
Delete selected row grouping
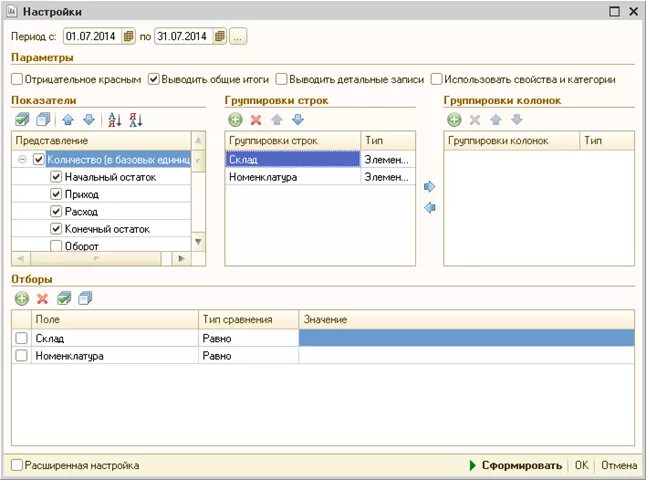pos(256,120)
